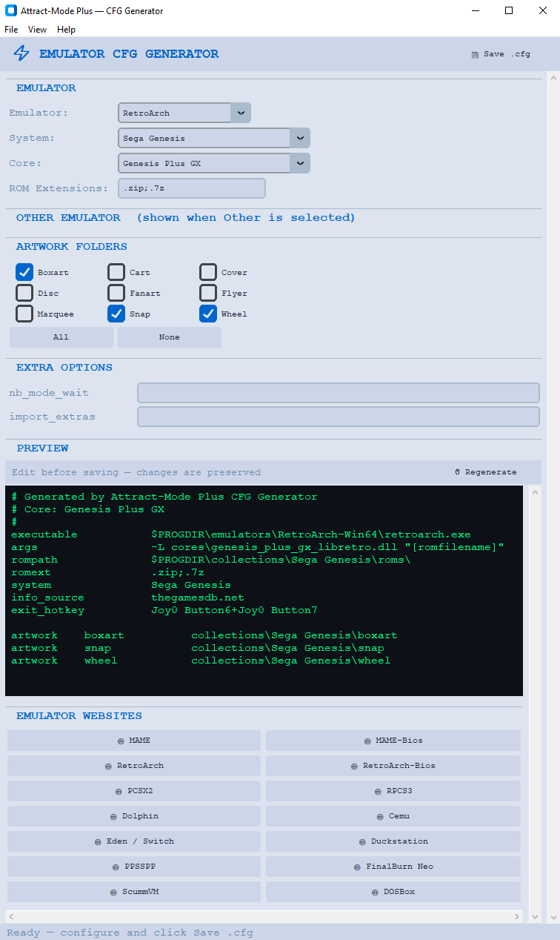Screen dimensions: 560x940
Task: Click the executable path line in preview
Action: [241, 534]
